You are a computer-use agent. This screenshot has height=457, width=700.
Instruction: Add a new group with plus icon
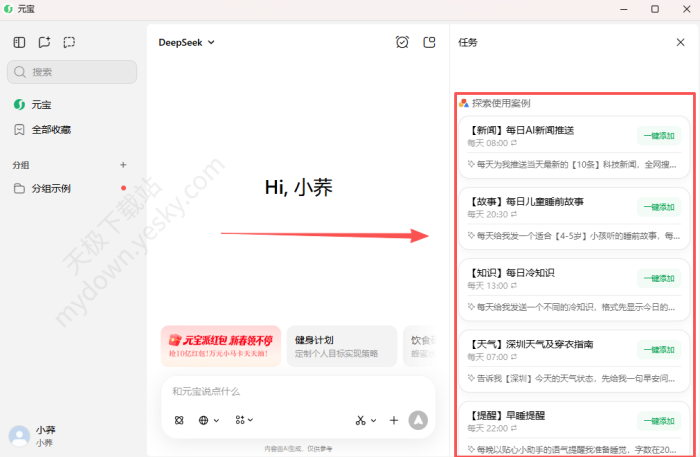click(123, 165)
